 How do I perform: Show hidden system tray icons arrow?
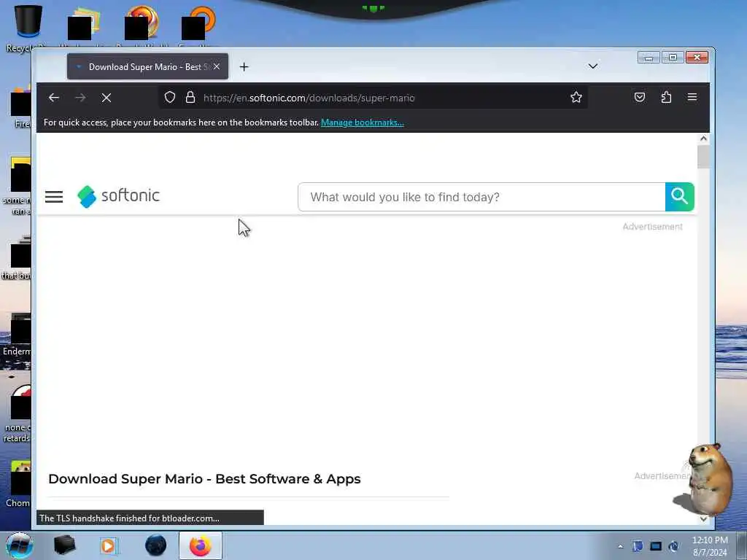click(620, 546)
